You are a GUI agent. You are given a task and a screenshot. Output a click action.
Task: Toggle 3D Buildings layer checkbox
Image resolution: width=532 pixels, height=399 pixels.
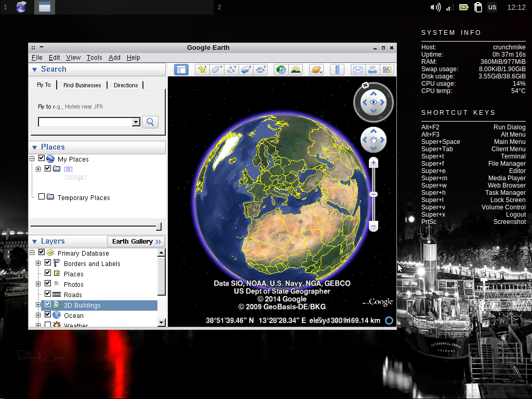point(47,304)
